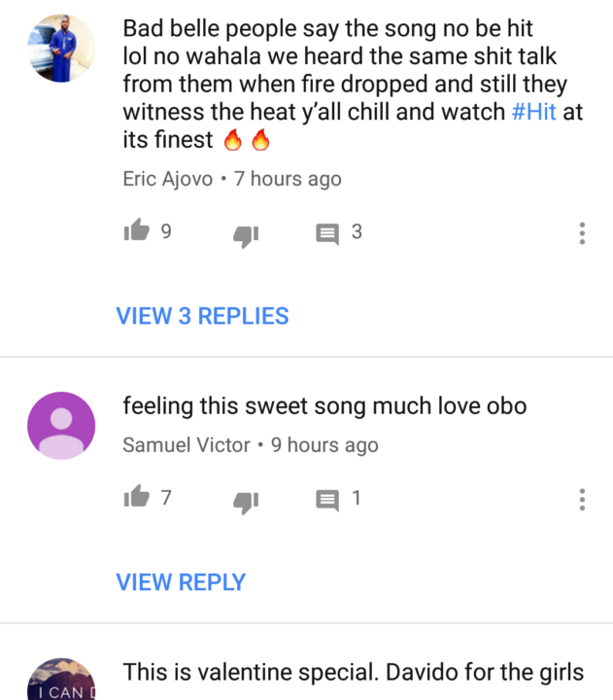Image resolution: width=613 pixels, height=700 pixels.
Task: Expand VIEW 3 REPLIES
Action: 202,316
